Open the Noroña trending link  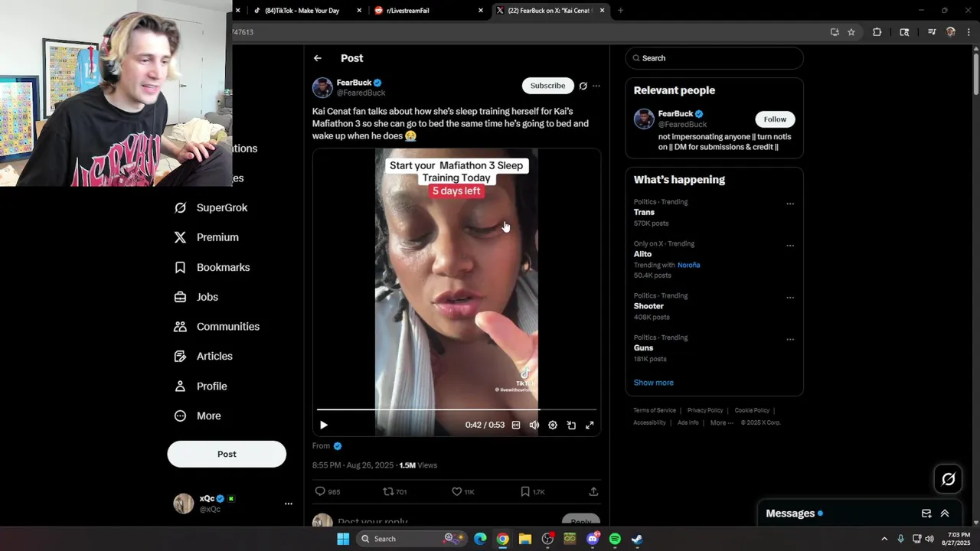pos(688,265)
